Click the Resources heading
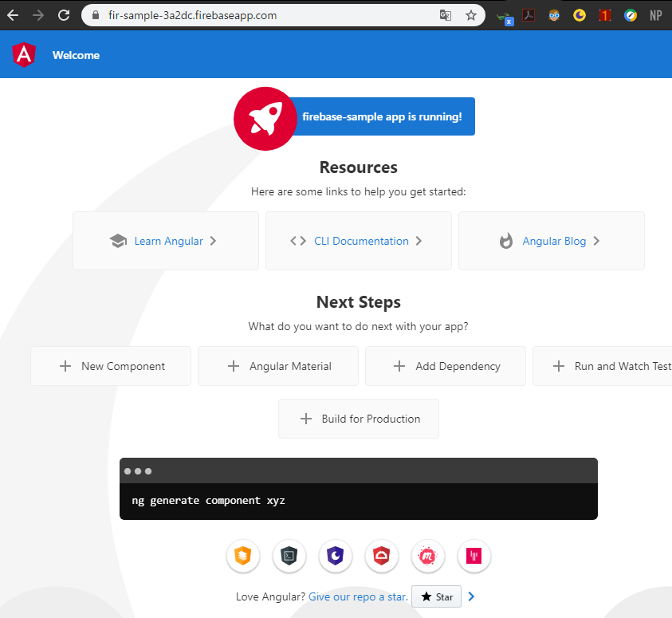Viewport: 672px width, 618px height. point(358,167)
